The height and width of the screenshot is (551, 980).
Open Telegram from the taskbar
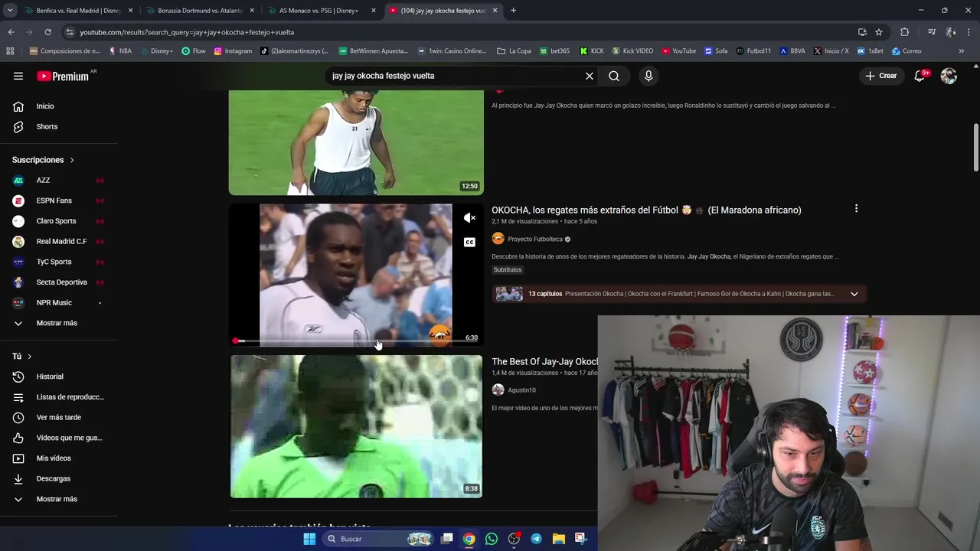tap(536, 539)
